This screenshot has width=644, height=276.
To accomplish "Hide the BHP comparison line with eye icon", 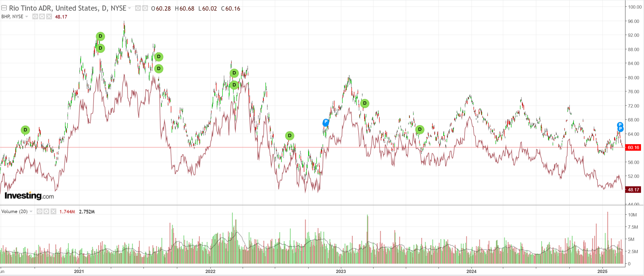I will point(35,17).
